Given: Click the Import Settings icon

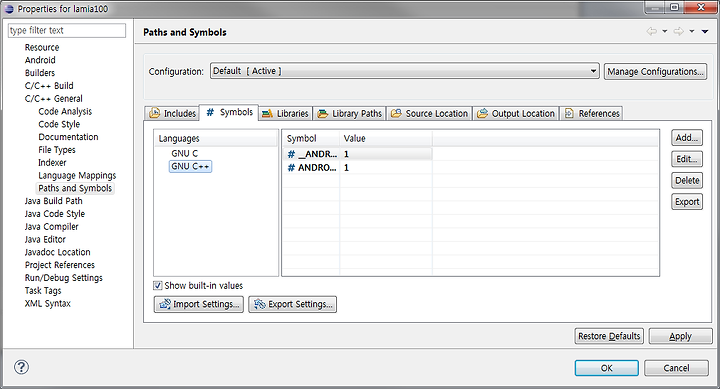Looking at the screenshot, I should point(164,304).
